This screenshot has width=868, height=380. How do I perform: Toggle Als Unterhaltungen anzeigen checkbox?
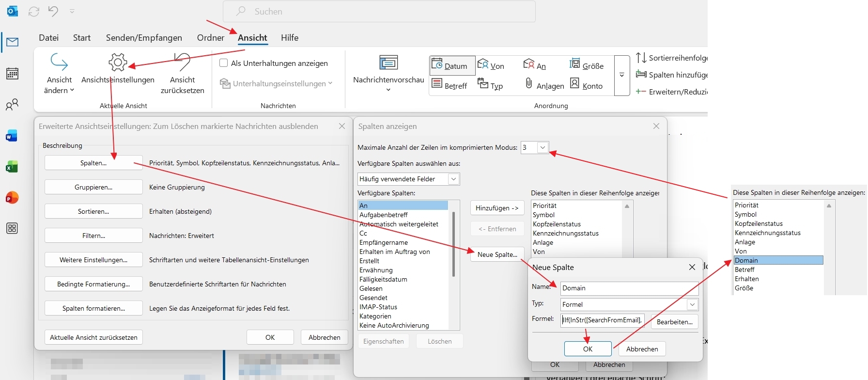pyautogui.click(x=224, y=63)
